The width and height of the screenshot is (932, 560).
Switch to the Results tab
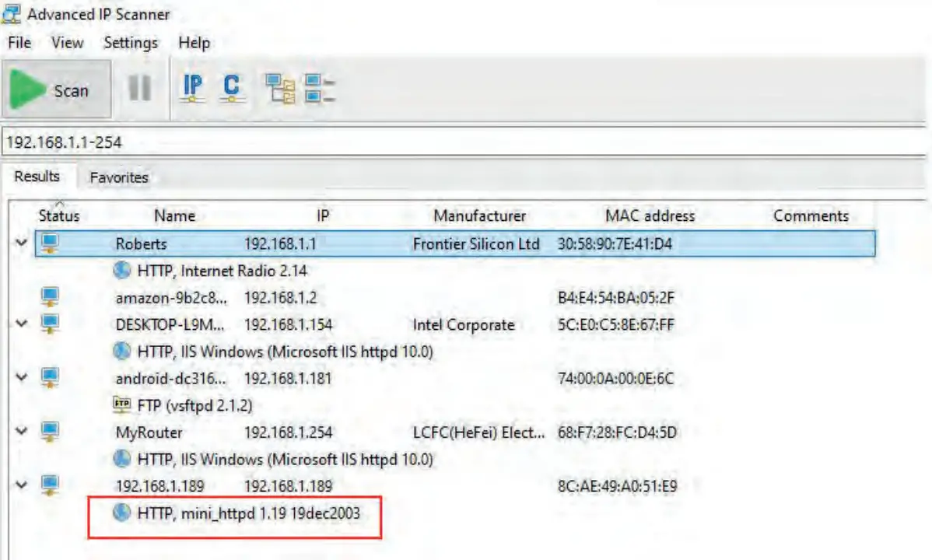click(x=37, y=177)
